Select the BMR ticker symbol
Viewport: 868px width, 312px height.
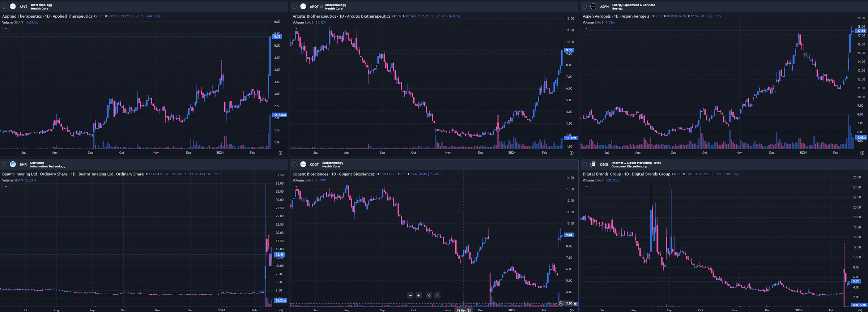pos(23,164)
